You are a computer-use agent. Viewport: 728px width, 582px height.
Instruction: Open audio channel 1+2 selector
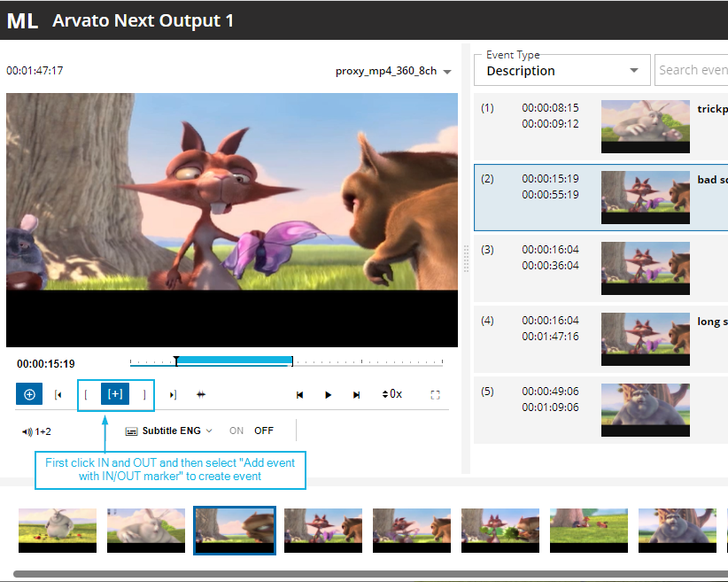pyautogui.click(x=36, y=431)
